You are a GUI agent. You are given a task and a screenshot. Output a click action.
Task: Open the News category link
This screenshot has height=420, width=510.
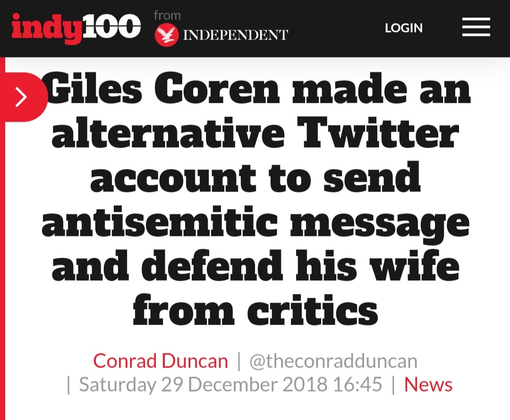(428, 385)
